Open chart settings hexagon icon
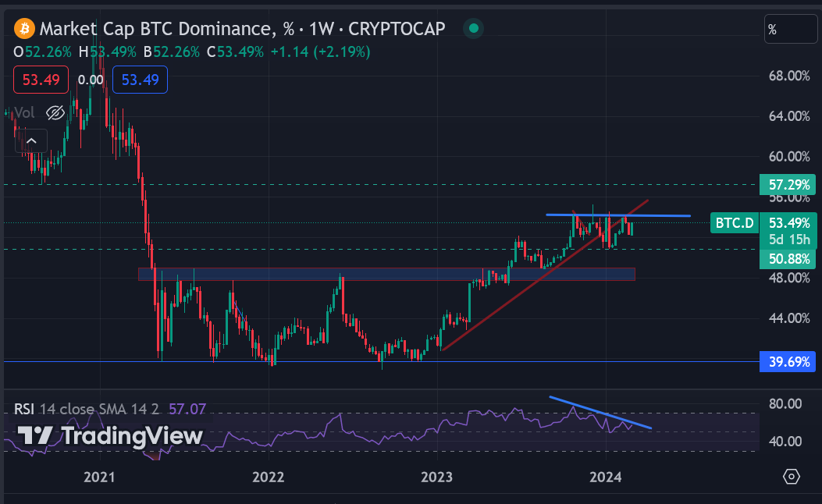822x504 pixels. click(791, 477)
